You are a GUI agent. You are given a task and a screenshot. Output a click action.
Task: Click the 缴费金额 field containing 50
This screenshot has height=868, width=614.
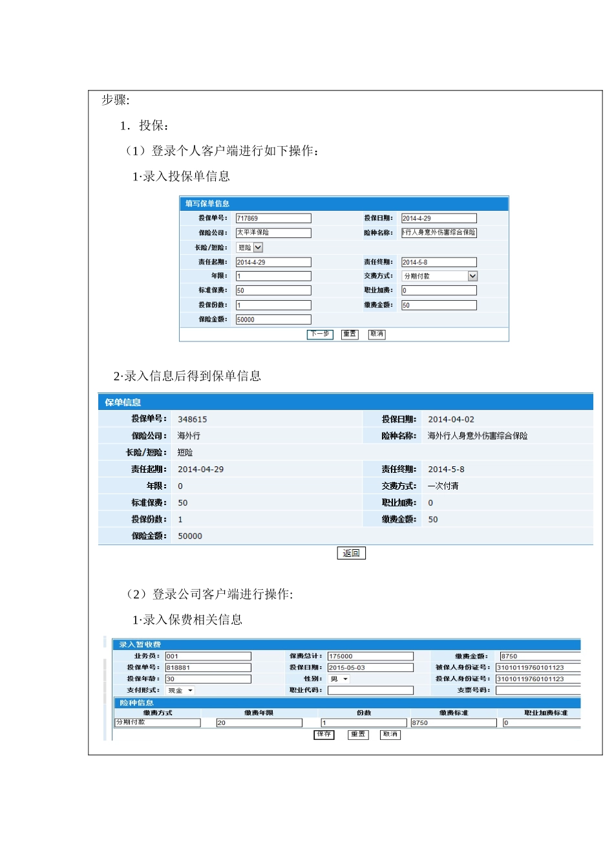(x=439, y=305)
